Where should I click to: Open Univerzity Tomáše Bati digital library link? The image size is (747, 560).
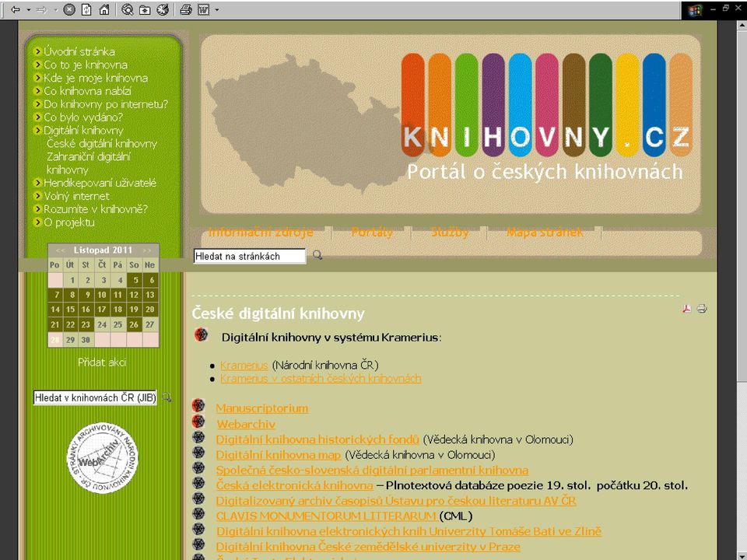(409, 531)
